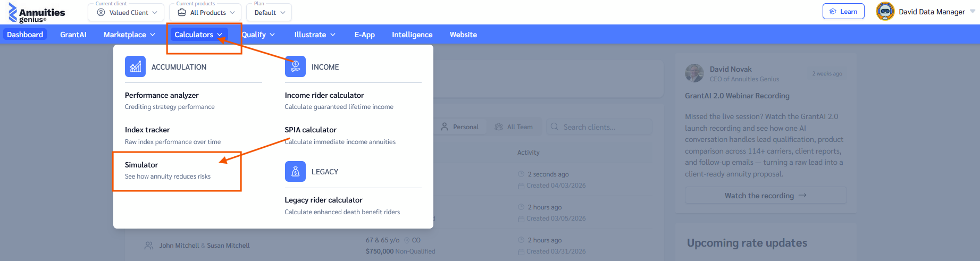Click CEO of Annuities Genius subtitle
The image size is (980, 261).
click(x=744, y=79)
